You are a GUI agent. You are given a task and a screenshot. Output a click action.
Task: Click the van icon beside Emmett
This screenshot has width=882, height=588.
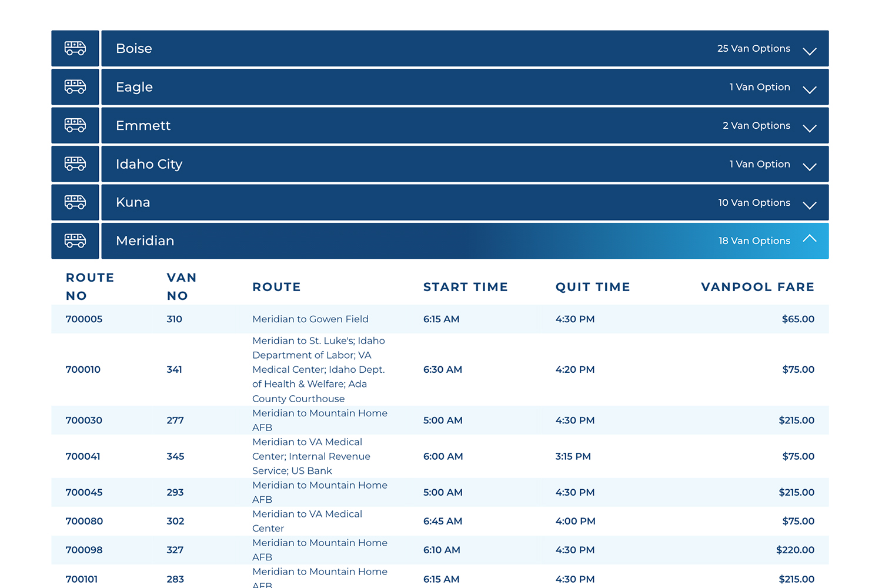[75, 125]
